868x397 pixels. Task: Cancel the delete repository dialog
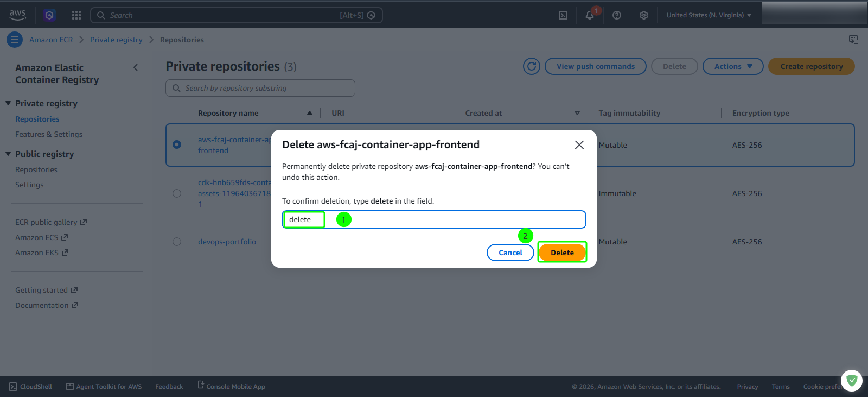510,253
